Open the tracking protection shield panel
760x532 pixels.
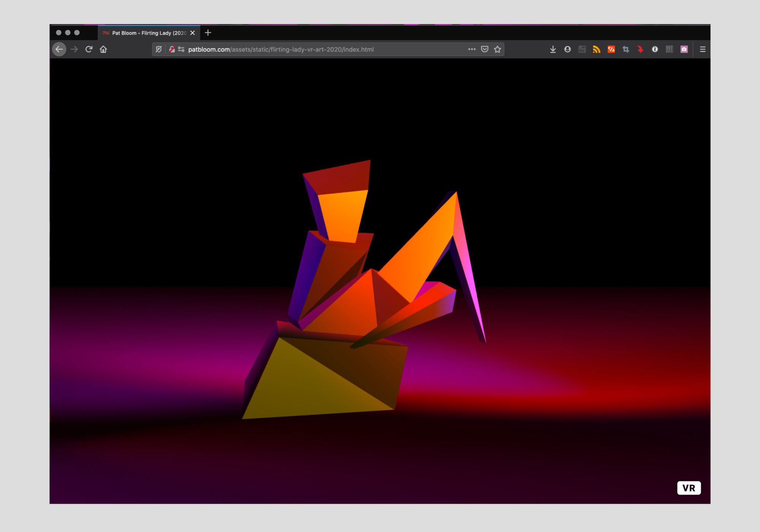(159, 49)
